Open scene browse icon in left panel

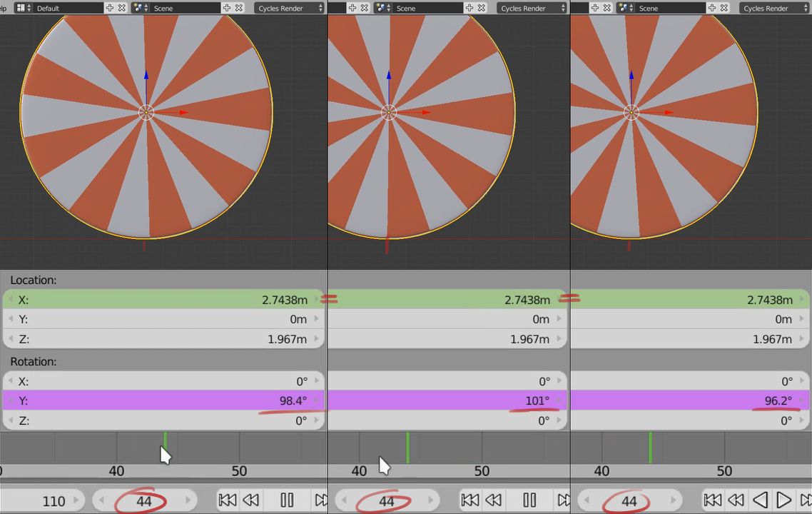pyautogui.click(x=140, y=8)
